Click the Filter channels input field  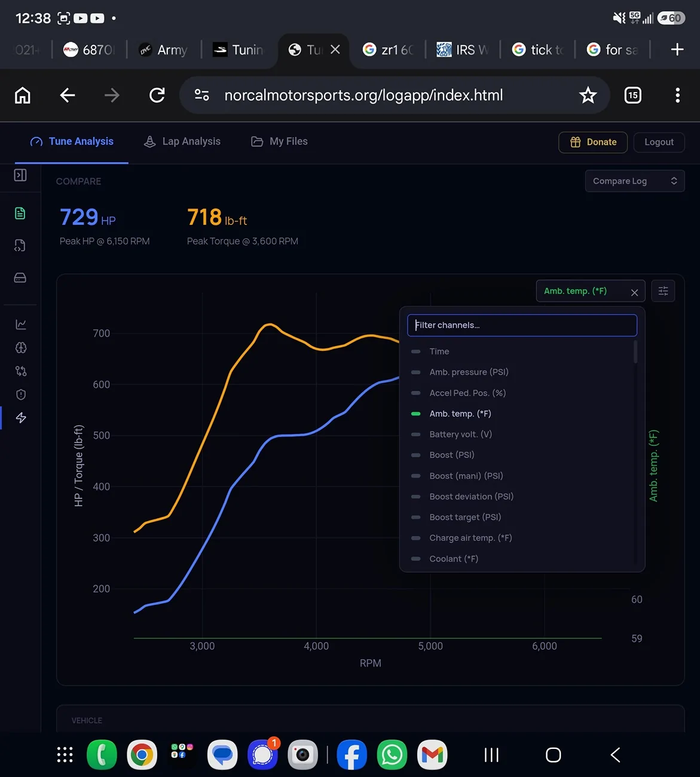tap(522, 325)
